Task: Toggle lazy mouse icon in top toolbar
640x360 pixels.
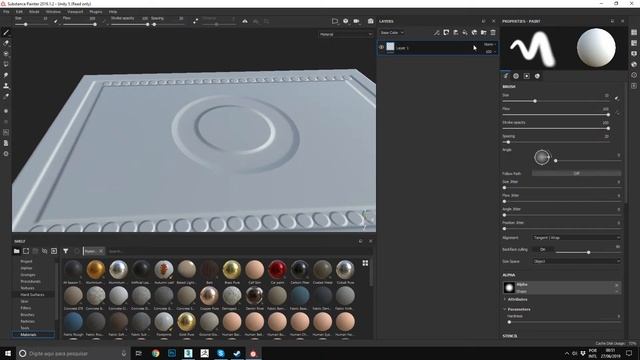Action: (x=196, y=21)
